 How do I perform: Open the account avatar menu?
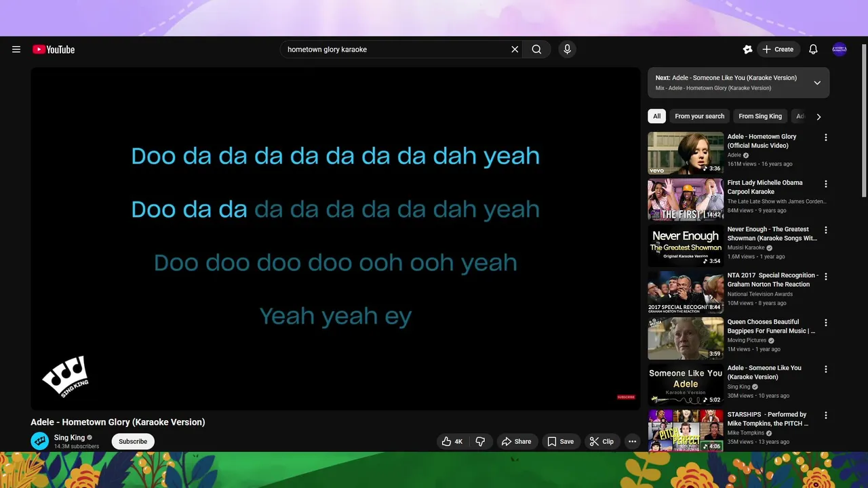840,49
